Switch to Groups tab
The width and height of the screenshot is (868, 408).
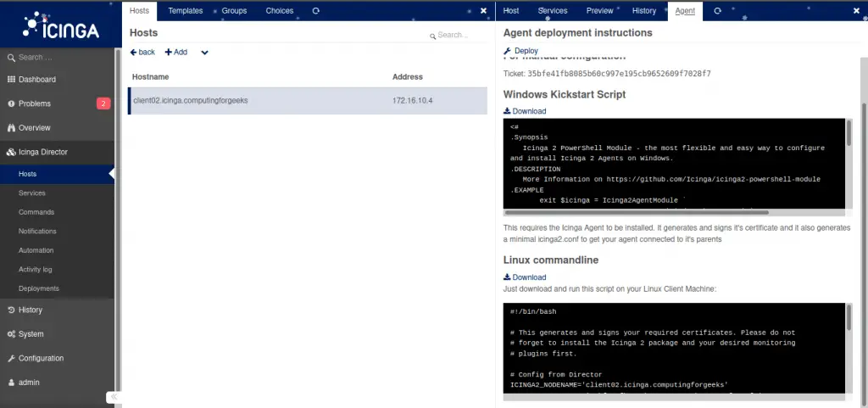coord(234,11)
